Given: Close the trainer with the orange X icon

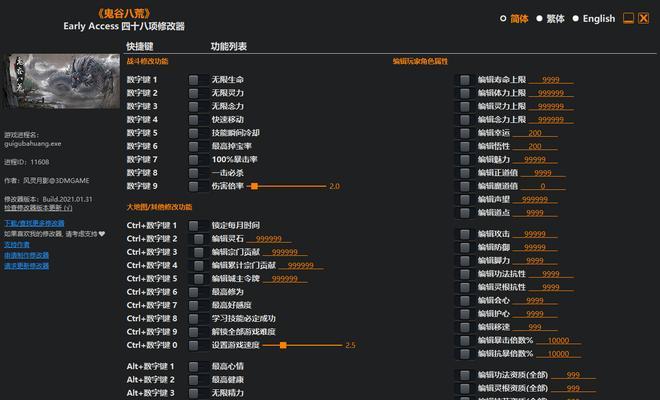Looking at the screenshot, I should 643,18.
